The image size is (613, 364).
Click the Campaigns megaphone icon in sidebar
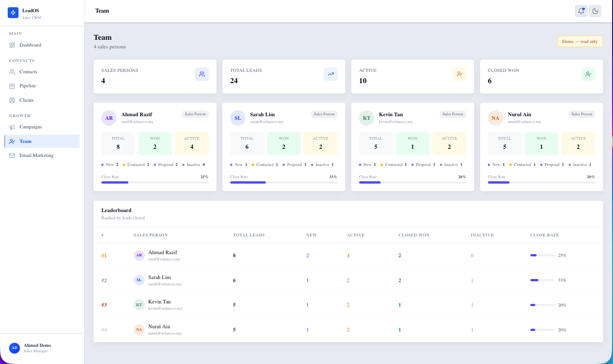coord(12,127)
